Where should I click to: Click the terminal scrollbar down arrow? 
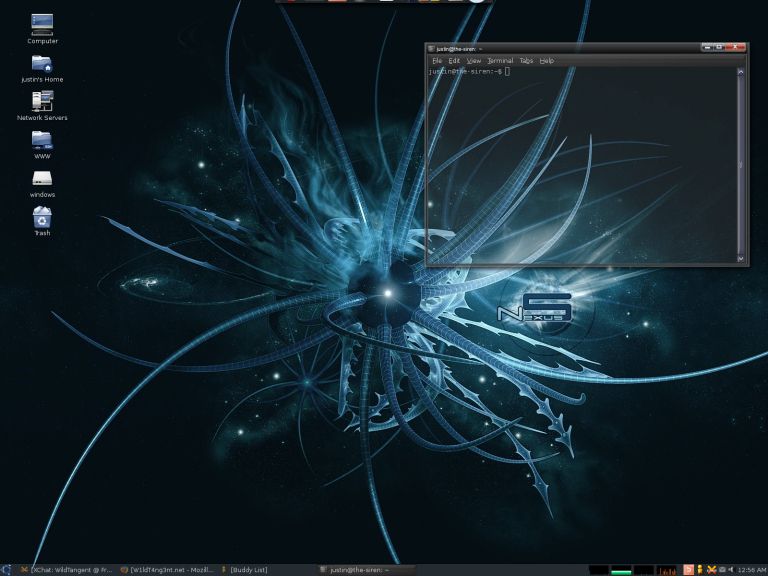click(741, 258)
